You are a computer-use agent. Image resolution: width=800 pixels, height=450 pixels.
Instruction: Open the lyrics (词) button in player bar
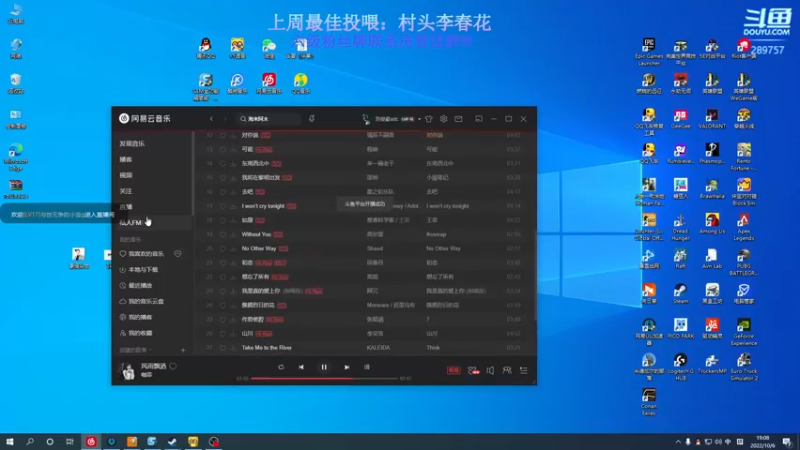point(367,367)
